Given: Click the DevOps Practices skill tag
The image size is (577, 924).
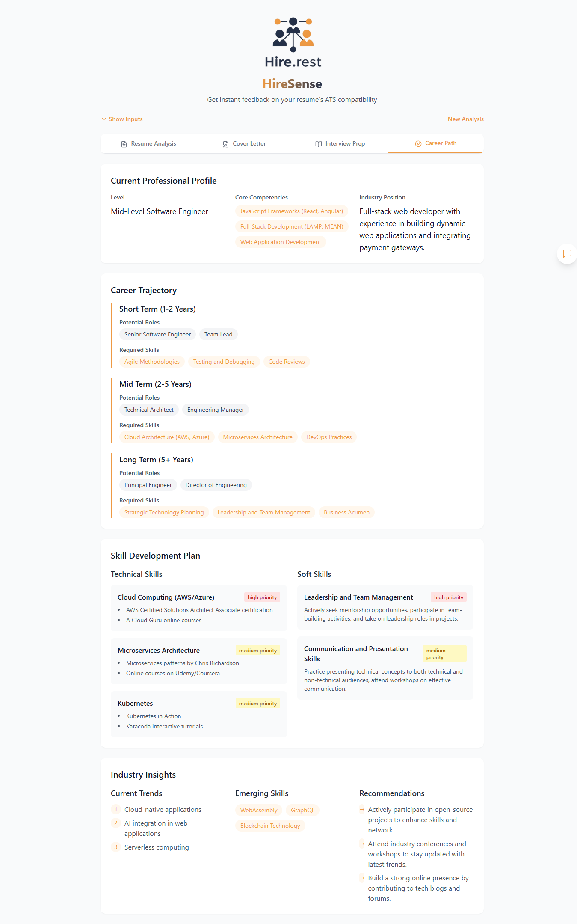Looking at the screenshot, I should [x=328, y=437].
